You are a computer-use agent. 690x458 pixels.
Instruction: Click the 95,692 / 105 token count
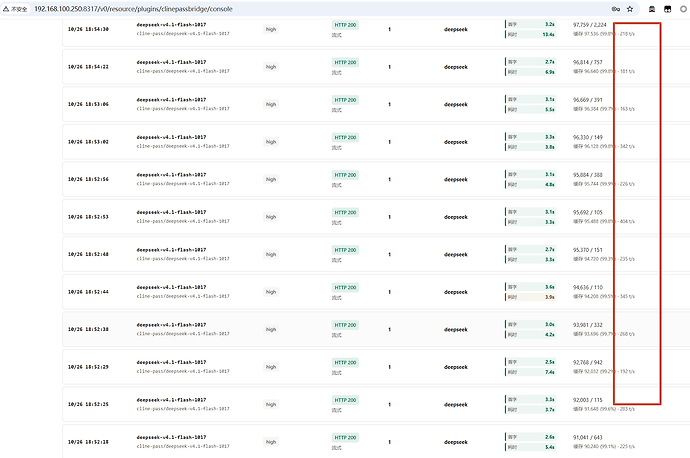tap(588, 213)
